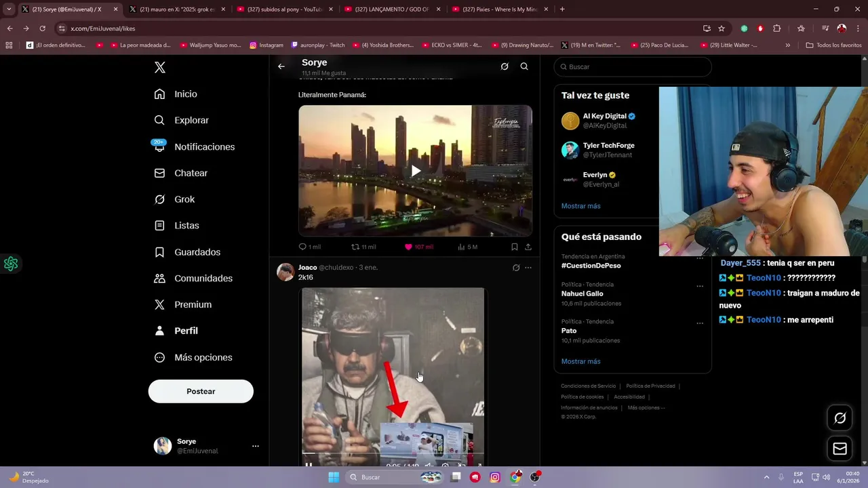Image resolution: width=868 pixels, height=488 pixels.
Task: Open the browser extensions puzzle icon
Action: [x=777, y=28]
